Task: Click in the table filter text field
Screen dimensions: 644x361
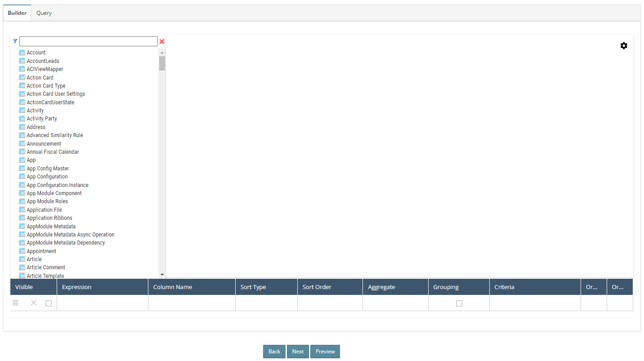Action: (89, 41)
